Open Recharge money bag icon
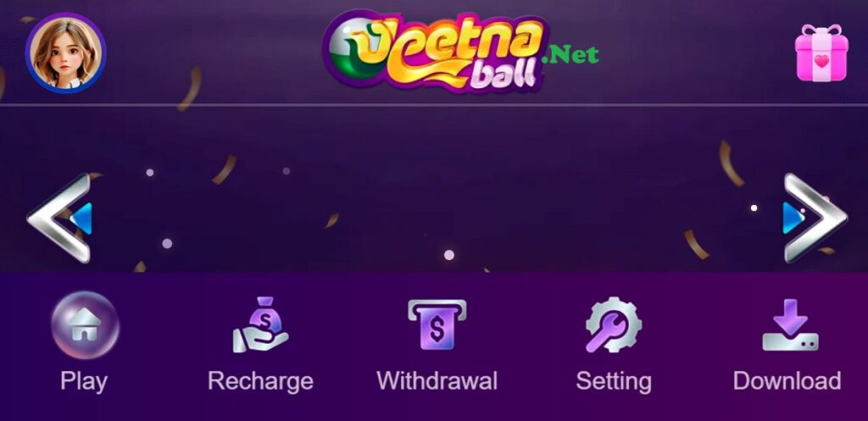868x421 pixels. pos(260,324)
